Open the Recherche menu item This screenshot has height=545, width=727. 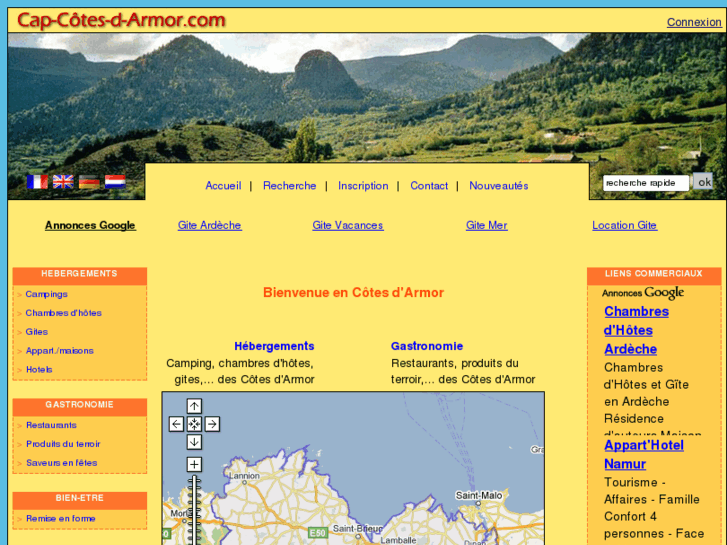[x=290, y=186]
